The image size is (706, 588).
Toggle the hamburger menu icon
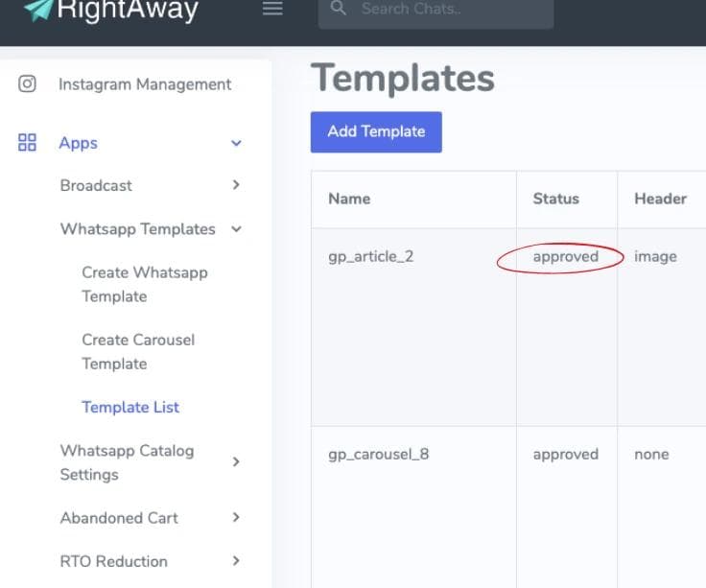272,9
